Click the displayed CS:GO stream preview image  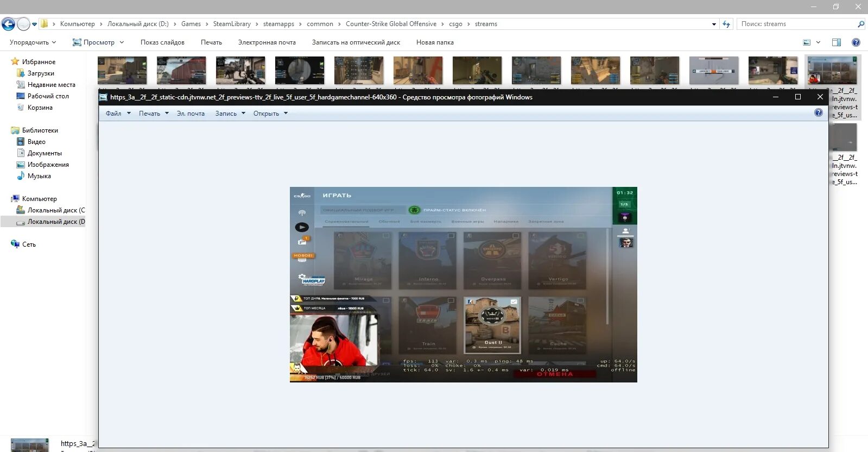(x=464, y=285)
